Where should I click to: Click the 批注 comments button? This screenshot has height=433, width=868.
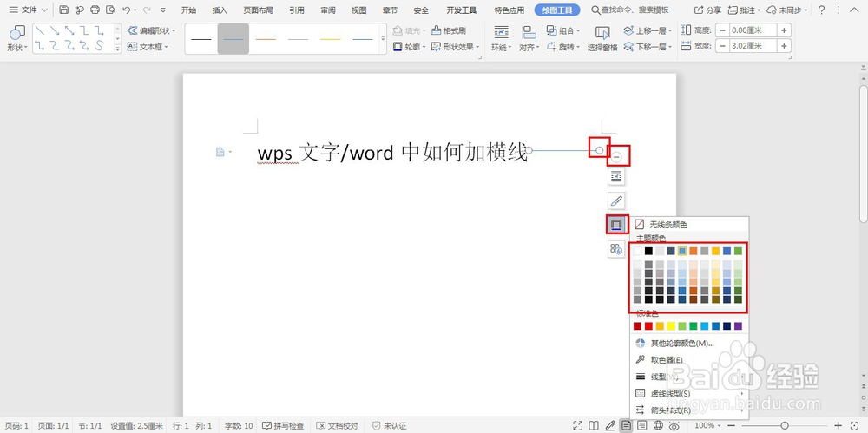coord(745,10)
